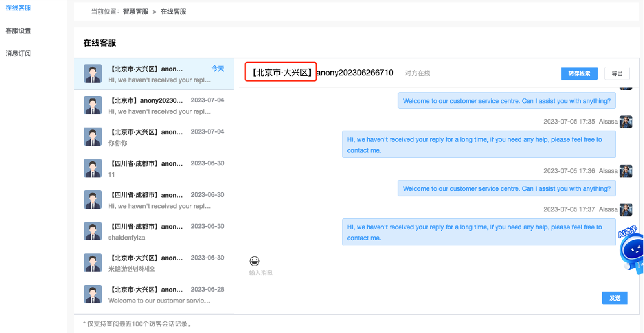Image resolution: width=644 pixels, height=333 pixels.
Task: Click avatar of the 你你你 conversation
Action: point(93,137)
